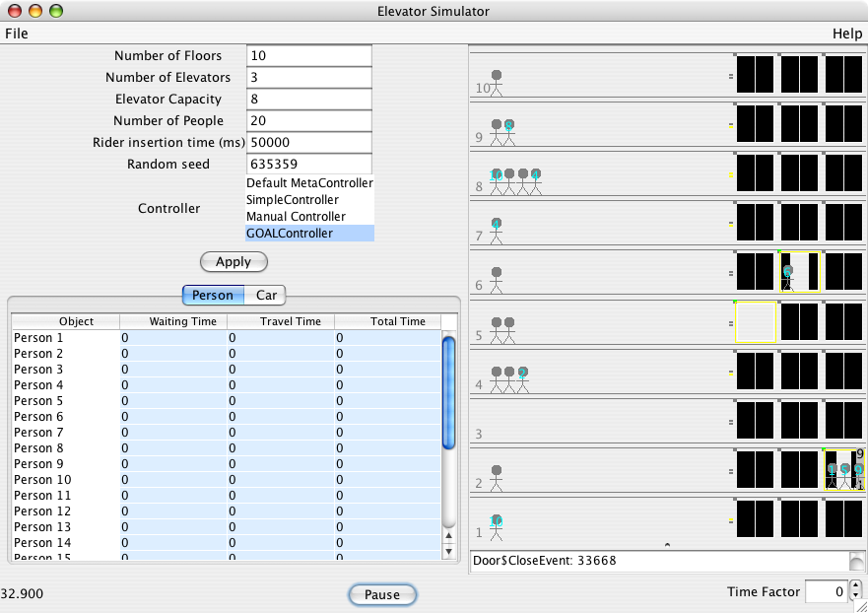Click the table scrollbar's down arrow
This screenshot has width=868, height=613.
coord(448,551)
